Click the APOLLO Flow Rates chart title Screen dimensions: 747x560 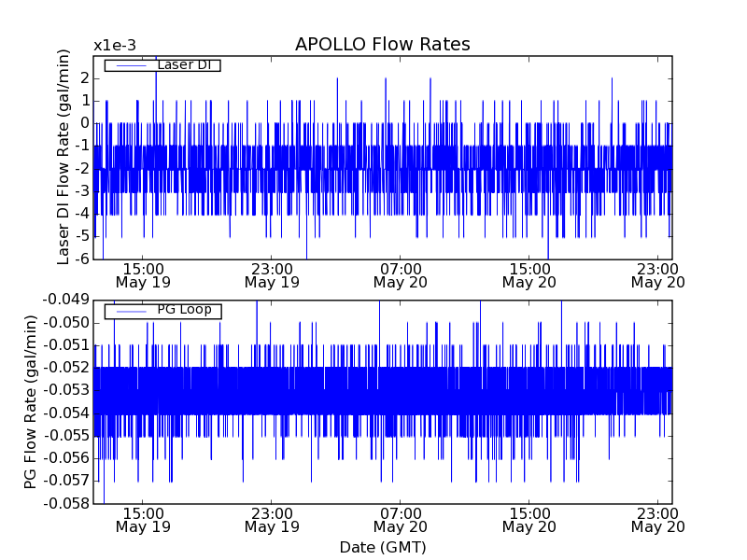point(382,45)
